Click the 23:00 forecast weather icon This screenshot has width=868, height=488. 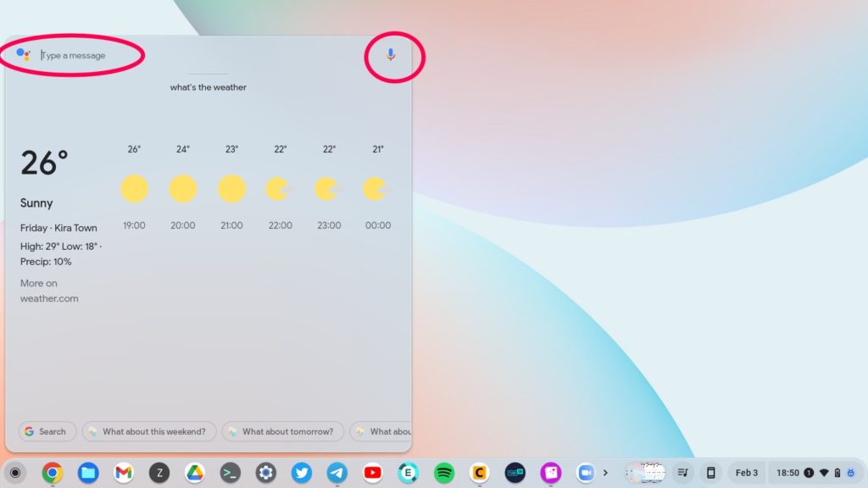click(329, 189)
